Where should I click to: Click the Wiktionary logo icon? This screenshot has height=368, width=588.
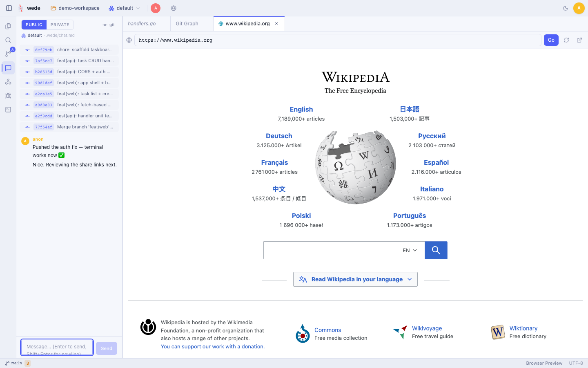pyautogui.click(x=498, y=332)
